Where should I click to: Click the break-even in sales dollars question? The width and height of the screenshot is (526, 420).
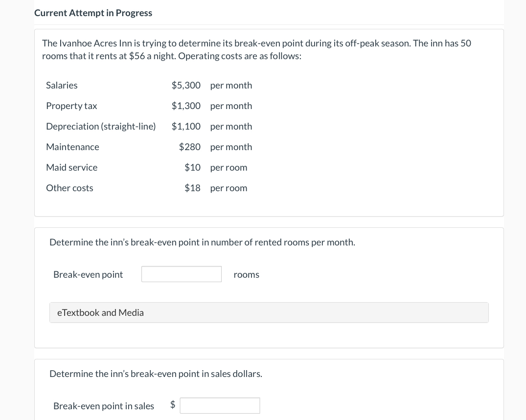156,374
